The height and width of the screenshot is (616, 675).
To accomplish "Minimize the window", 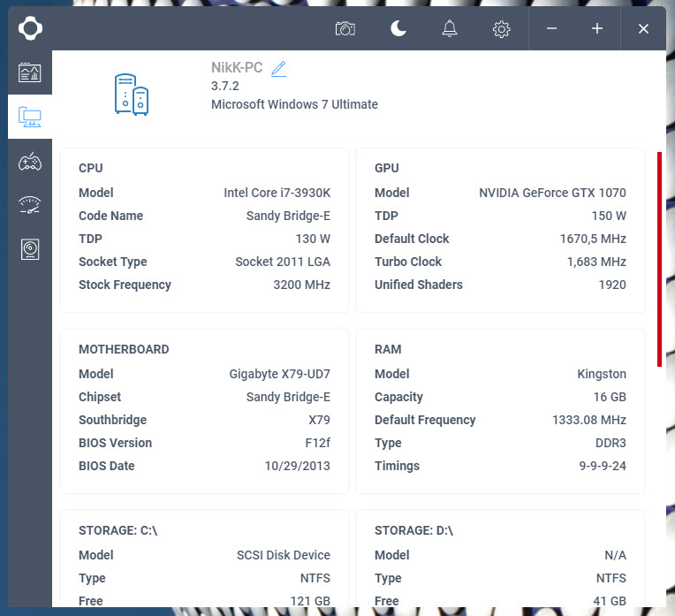I will [551, 29].
